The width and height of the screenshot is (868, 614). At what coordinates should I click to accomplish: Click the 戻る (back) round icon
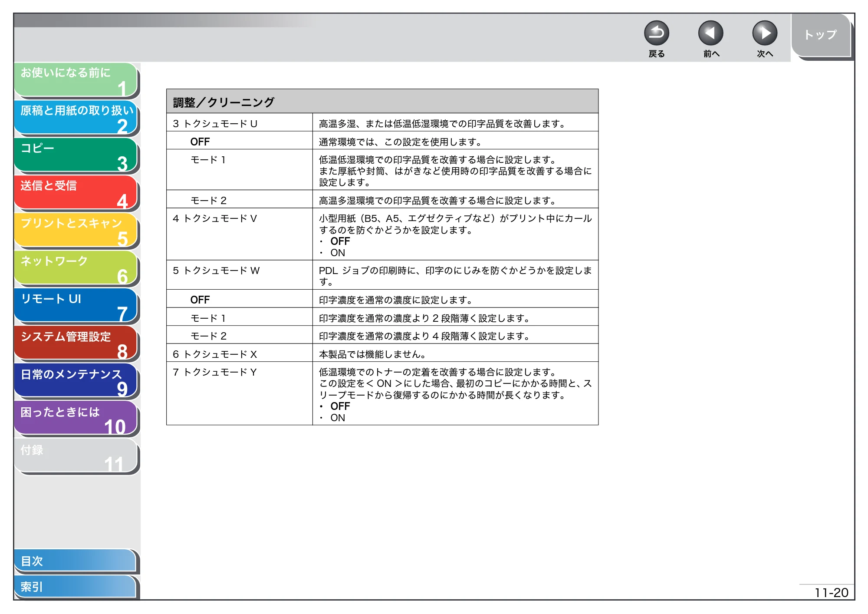click(656, 33)
